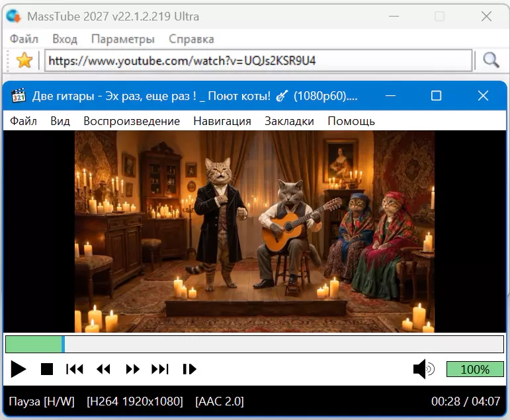Viewport: 510px width, 420px height.
Task: Click the YouTube URL input field
Action: pyautogui.click(x=258, y=60)
